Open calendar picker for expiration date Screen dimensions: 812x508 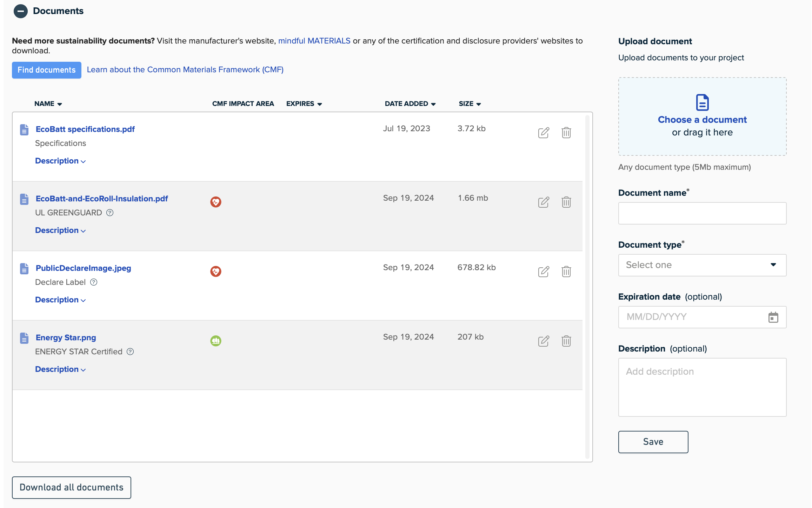[x=773, y=317]
